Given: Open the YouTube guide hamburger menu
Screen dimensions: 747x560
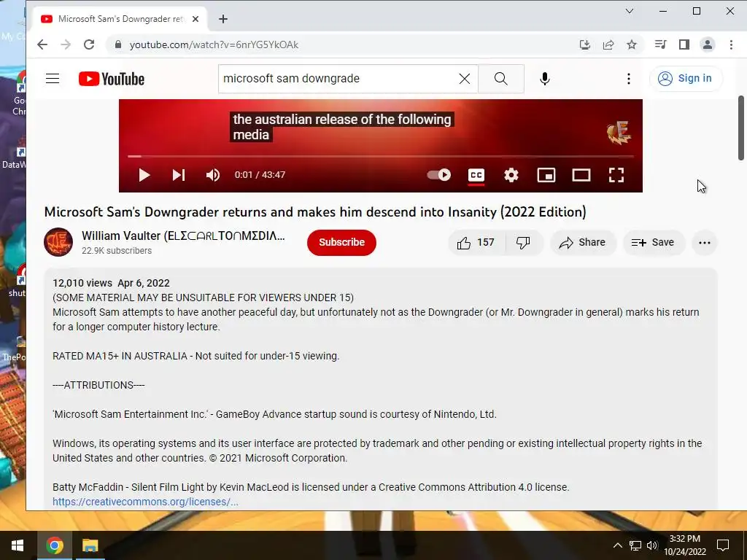Looking at the screenshot, I should 53,79.
